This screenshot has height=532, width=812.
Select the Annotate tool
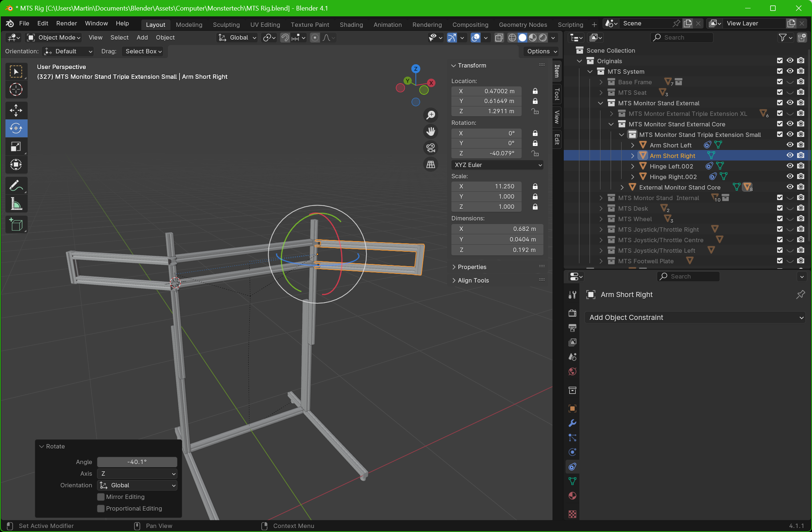[16, 186]
